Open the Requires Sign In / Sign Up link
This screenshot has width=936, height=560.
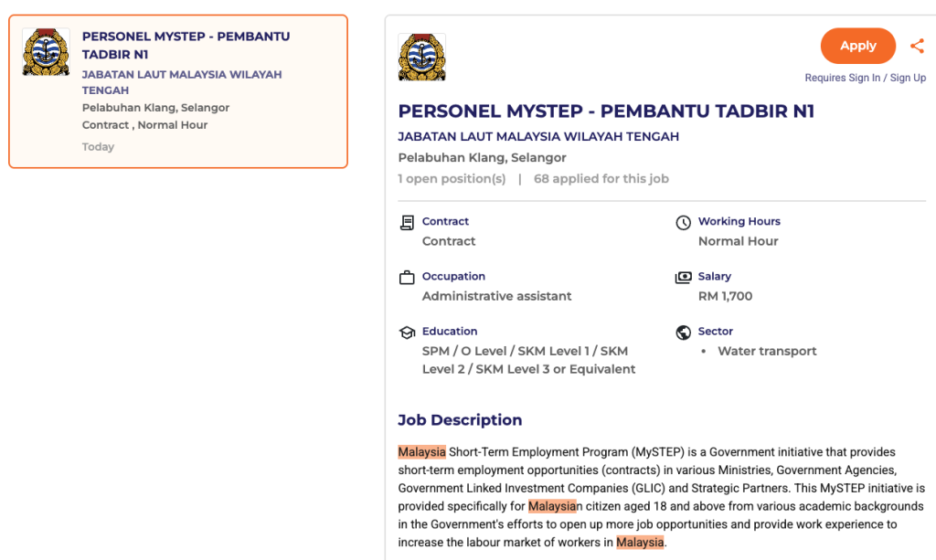[x=865, y=78]
